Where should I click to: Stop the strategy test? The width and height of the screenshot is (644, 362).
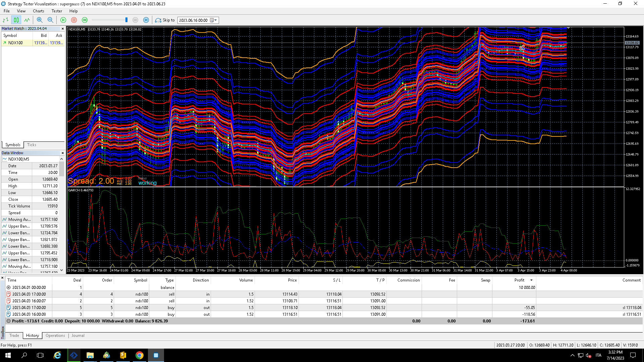pyautogui.click(x=74, y=20)
